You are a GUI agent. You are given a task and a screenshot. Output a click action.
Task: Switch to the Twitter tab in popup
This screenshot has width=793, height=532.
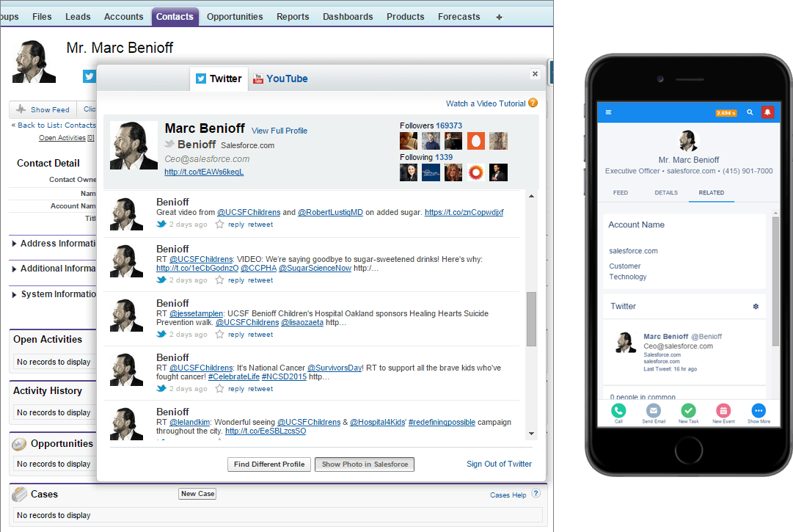click(219, 79)
